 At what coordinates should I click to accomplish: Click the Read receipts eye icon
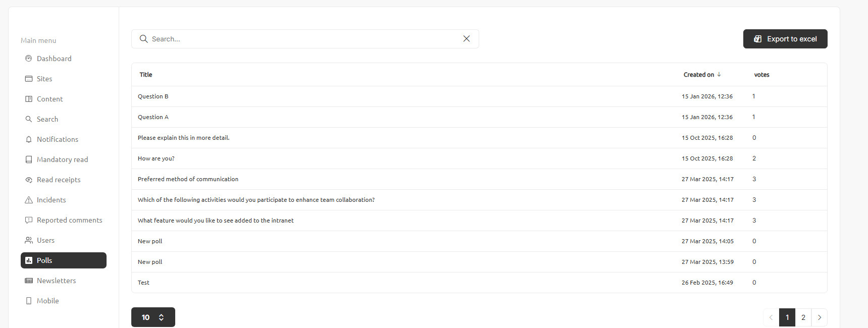click(29, 180)
